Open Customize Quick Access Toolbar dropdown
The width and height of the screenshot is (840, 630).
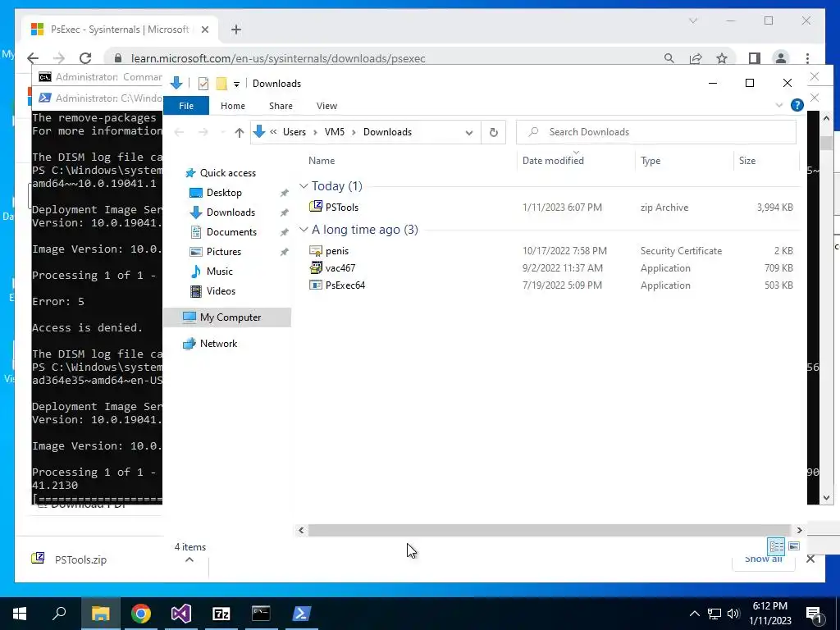(236, 84)
